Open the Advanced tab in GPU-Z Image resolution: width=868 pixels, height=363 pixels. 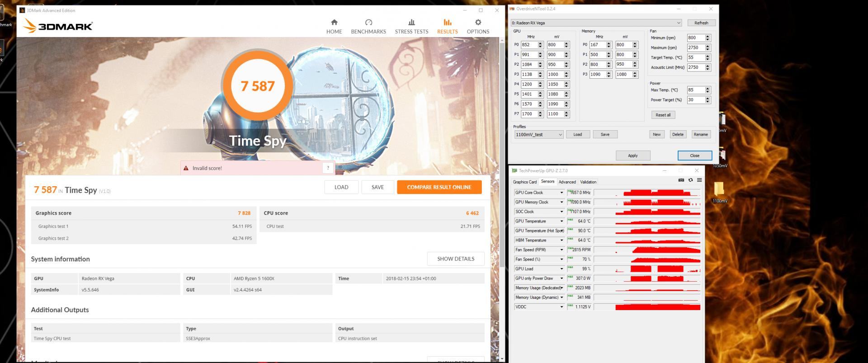567,182
